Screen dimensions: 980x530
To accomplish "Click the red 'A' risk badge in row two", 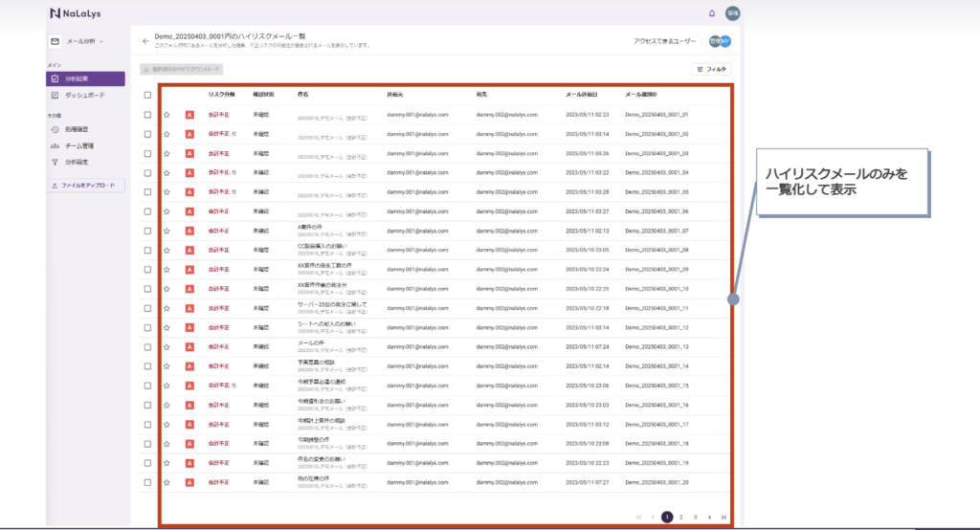I will coord(189,134).
